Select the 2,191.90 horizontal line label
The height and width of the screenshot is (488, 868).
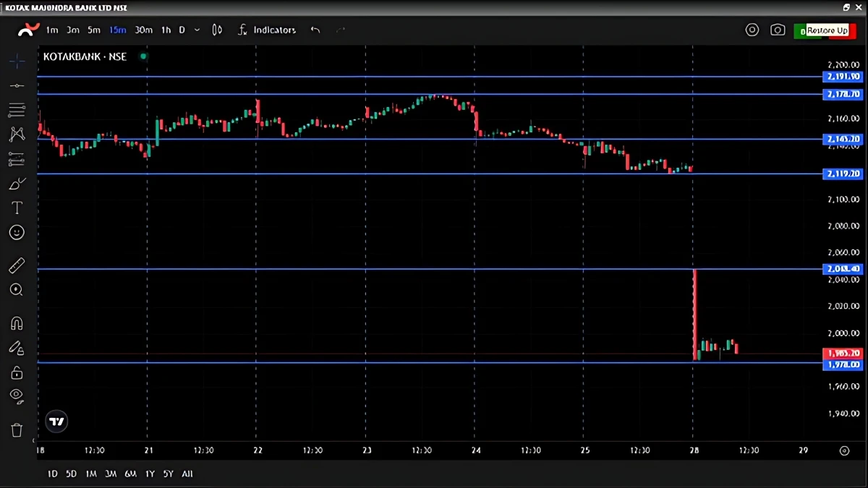[843, 77]
